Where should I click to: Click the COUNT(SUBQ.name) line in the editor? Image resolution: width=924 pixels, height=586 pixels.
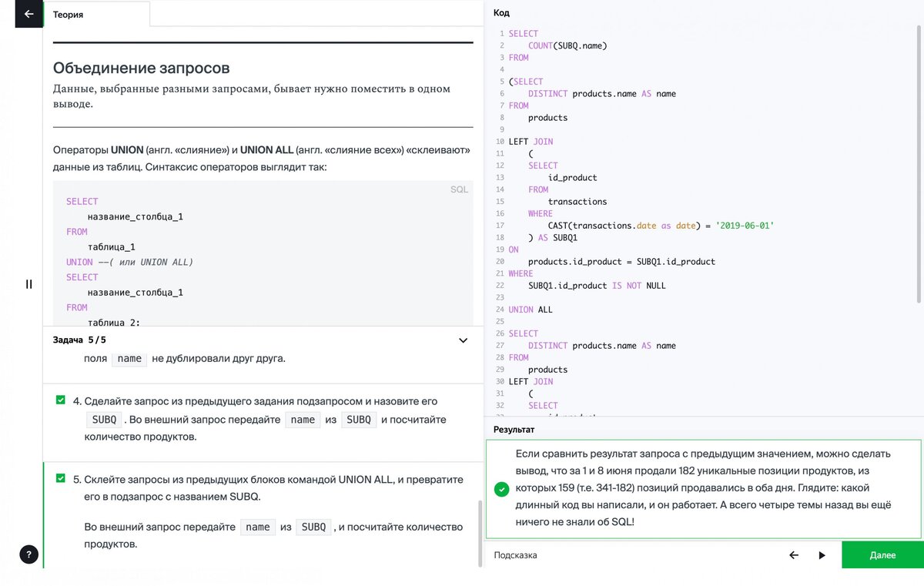click(x=567, y=45)
